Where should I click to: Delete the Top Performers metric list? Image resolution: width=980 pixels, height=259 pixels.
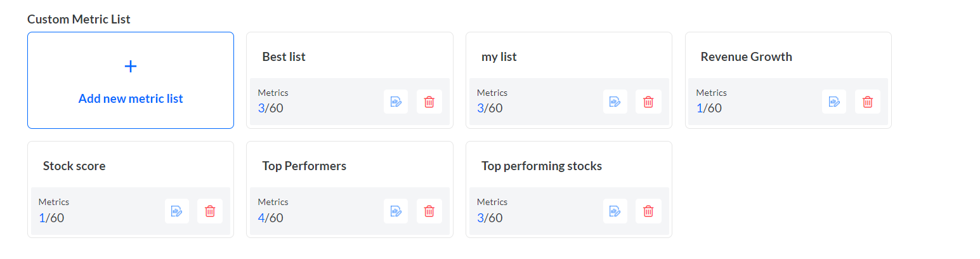click(x=429, y=211)
